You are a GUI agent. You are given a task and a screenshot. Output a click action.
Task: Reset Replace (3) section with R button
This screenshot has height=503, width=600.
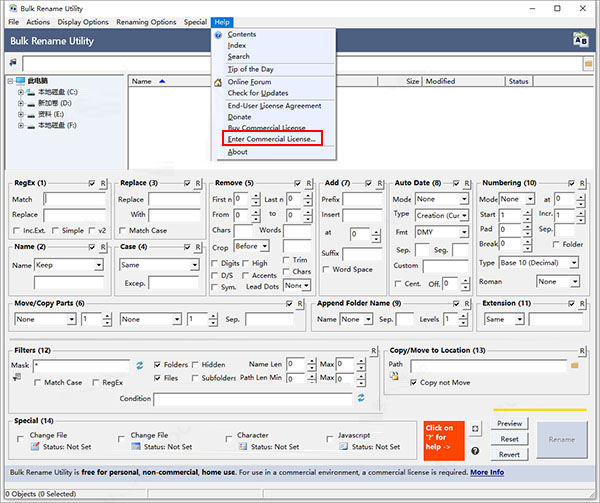click(x=198, y=183)
